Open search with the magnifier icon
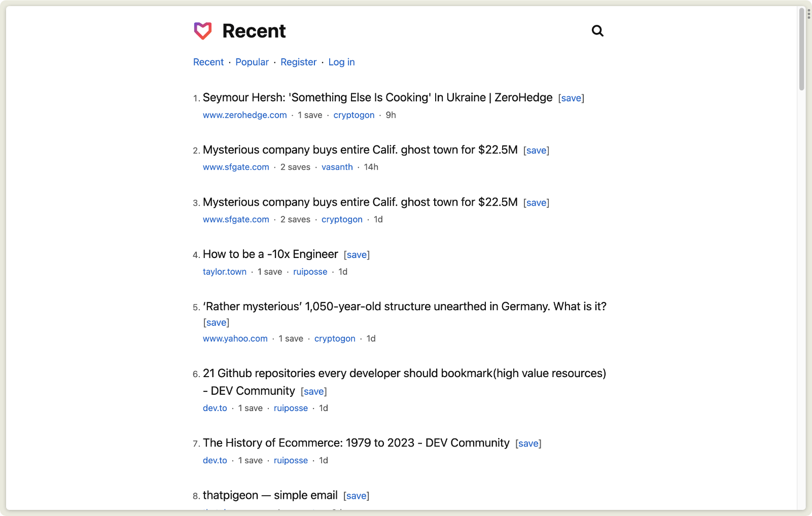Image resolution: width=812 pixels, height=516 pixels. [x=597, y=31]
